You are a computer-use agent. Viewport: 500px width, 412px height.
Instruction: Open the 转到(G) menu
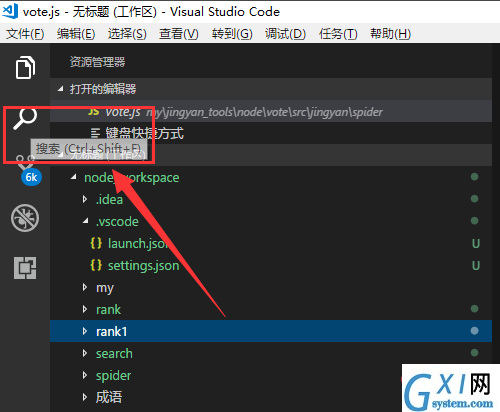[x=232, y=34]
